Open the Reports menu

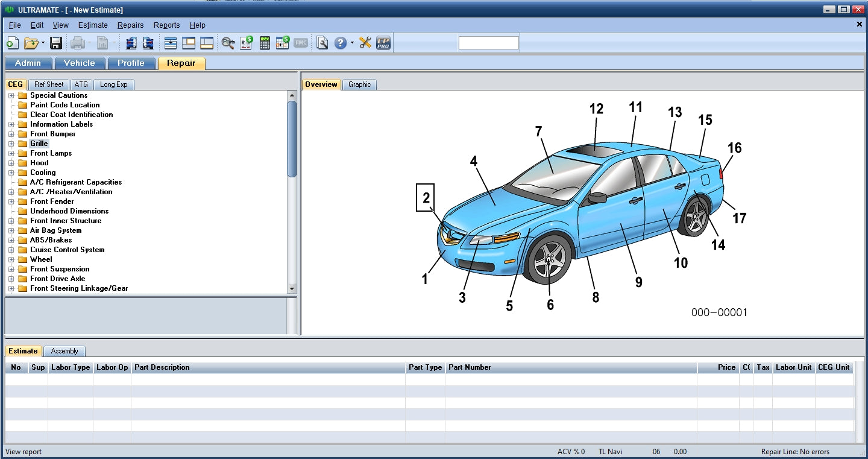pyautogui.click(x=166, y=25)
